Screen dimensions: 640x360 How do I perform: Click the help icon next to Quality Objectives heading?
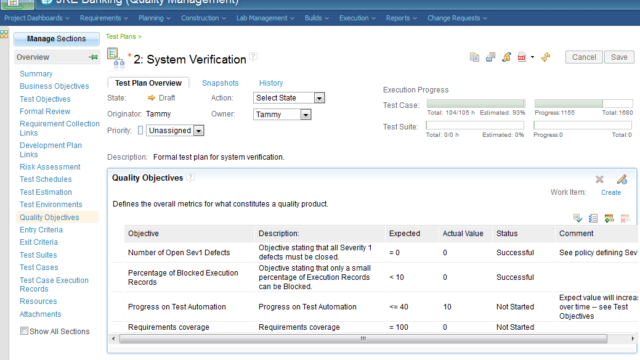point(190,178)
